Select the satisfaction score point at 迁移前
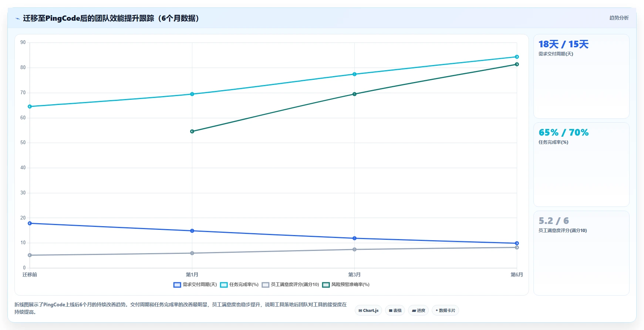The height and width of the screenshot is (330, 644). click(30, 255)
